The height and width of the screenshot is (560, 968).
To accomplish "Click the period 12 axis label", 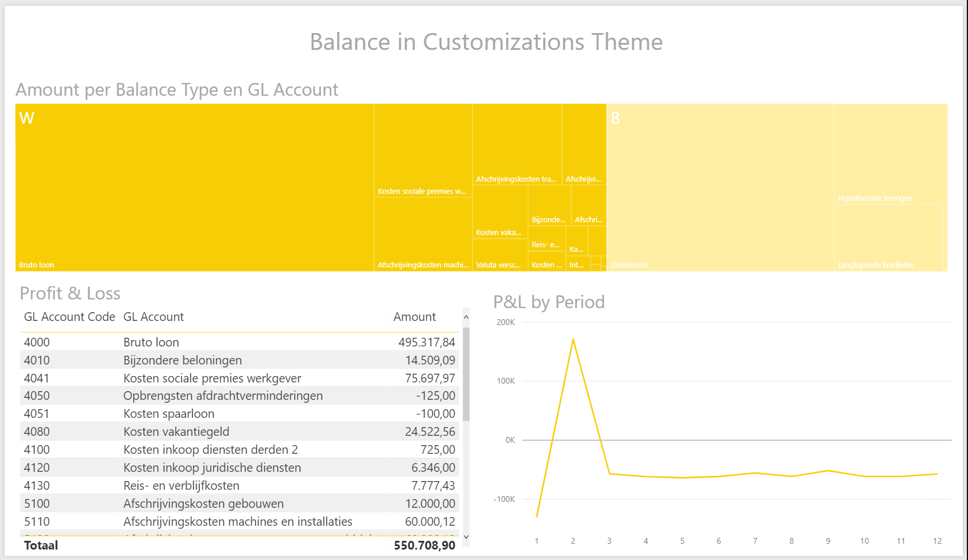I will [x=937, y=541].
